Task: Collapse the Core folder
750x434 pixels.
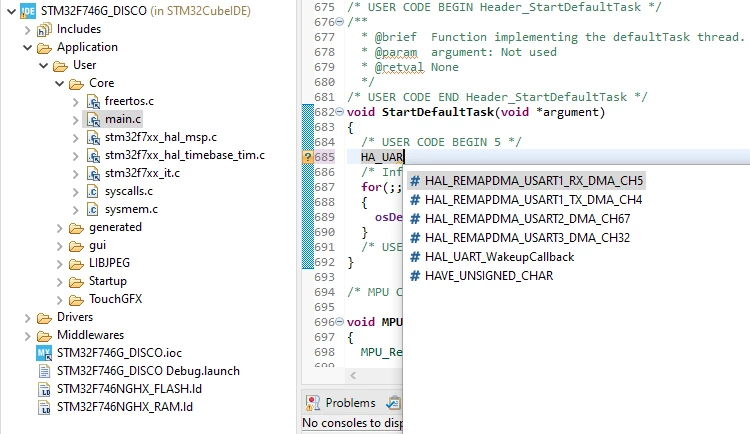Action: click(x=59, y=84)
